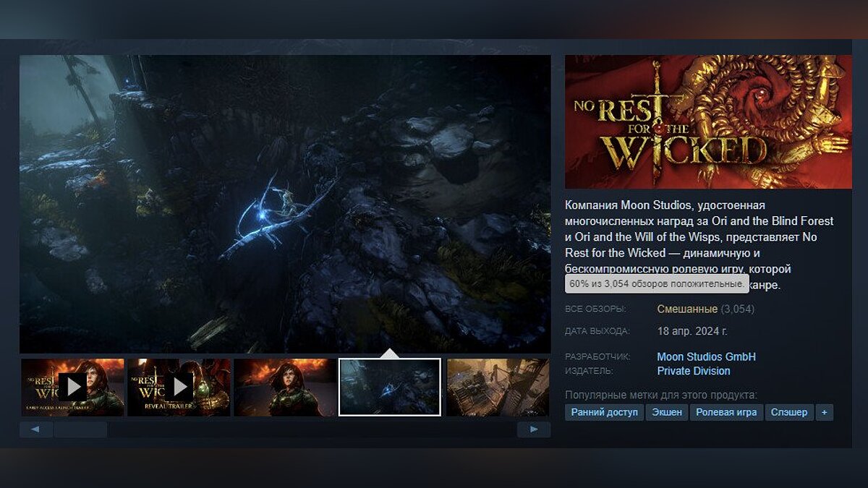Select the Слэшер tag

789,412
